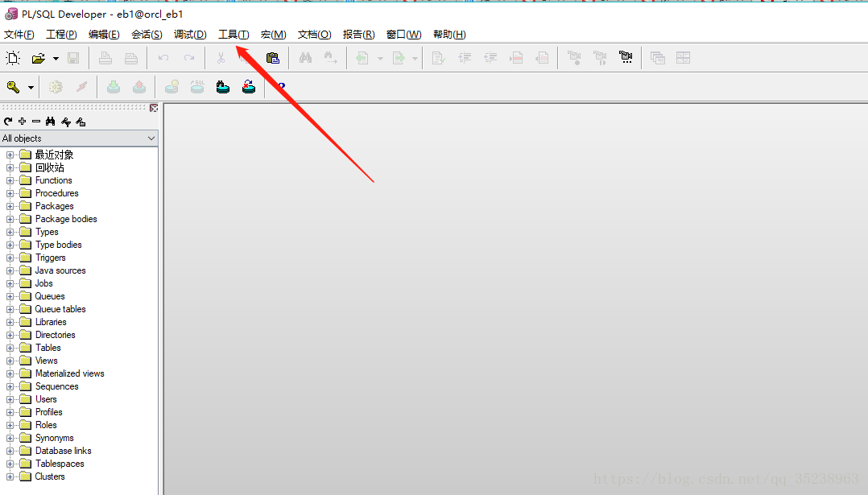
Task: Create a new file with the New icon
Action: coord(13,58)
